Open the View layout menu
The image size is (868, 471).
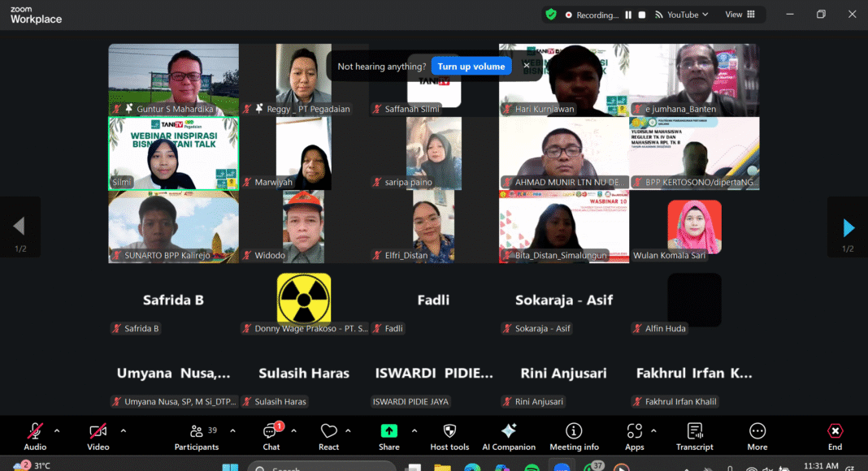(740, 15)
